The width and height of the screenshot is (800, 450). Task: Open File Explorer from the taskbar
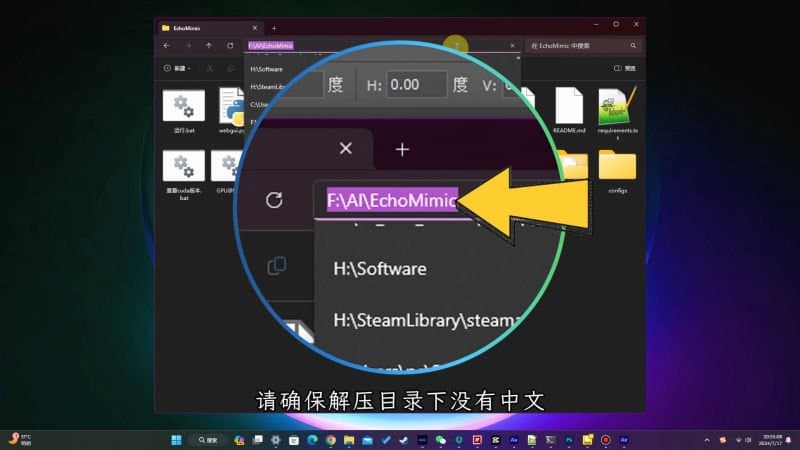click(x=349, y=440)
